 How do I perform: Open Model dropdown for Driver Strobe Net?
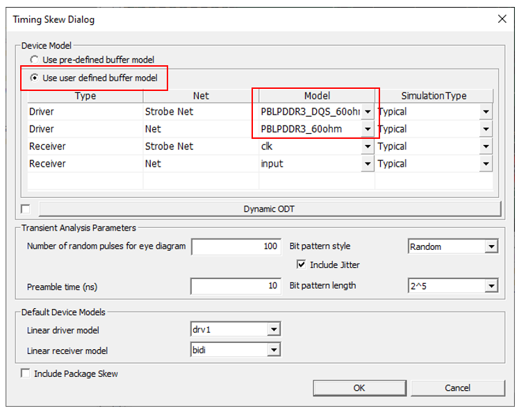click(x=368, y=112)
